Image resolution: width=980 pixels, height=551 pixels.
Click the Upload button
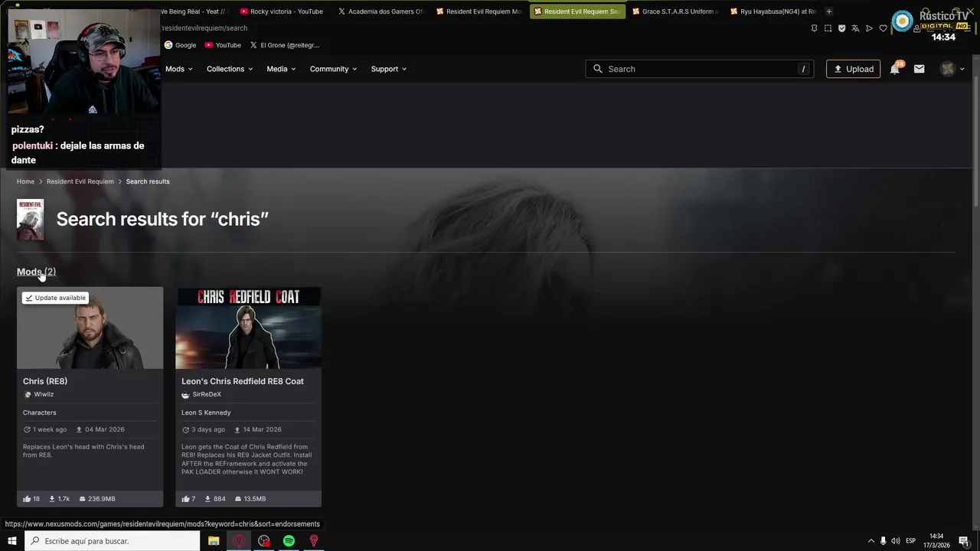pyautogui.click(x=853, y=69)
